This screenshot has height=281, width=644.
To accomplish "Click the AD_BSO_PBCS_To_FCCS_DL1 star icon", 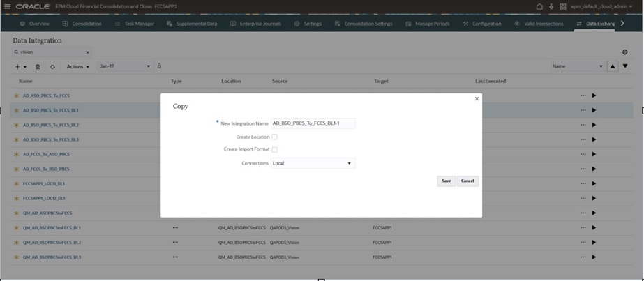I will click(17, 110).
